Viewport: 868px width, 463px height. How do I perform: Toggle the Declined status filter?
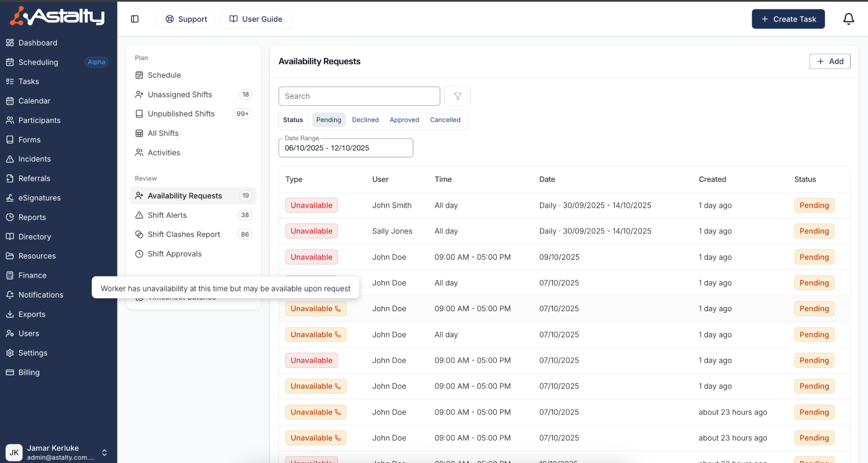[x=365, y=120]
